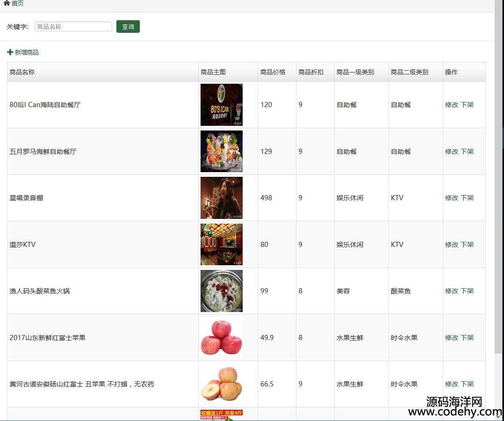Click 下架 for 星唱录音棚
504x421 pixels.
pyautogui.click(x=467, y=198)
